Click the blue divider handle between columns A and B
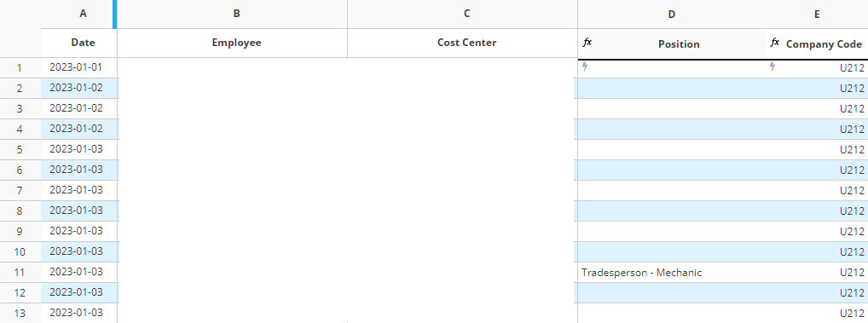The height and width of the screenshot is (323, 868). pyautogui.click(x=114, y=14)
